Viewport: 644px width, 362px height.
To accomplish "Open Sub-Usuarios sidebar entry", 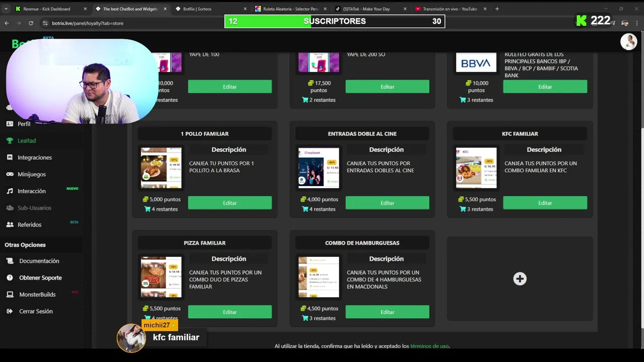I will (x=34, y=208).
